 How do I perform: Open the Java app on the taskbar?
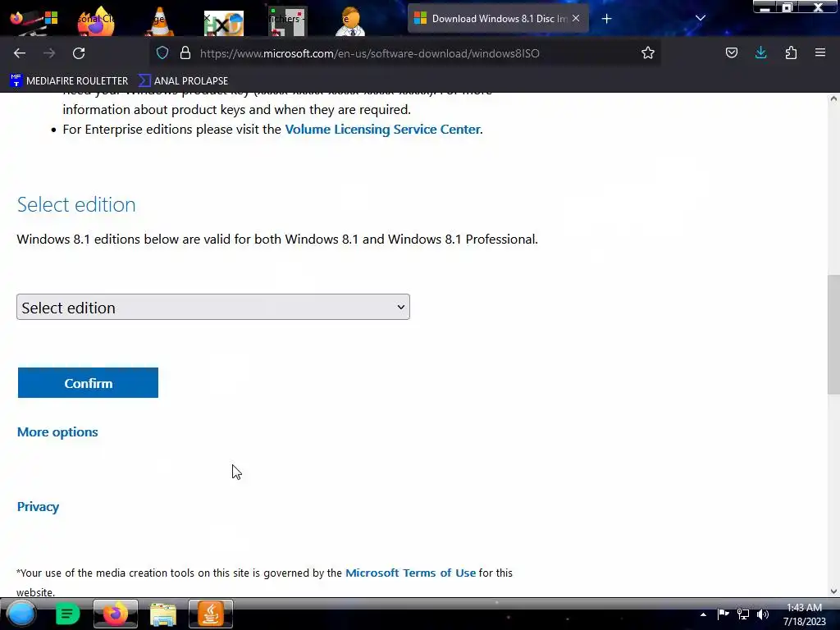[211, 614]
